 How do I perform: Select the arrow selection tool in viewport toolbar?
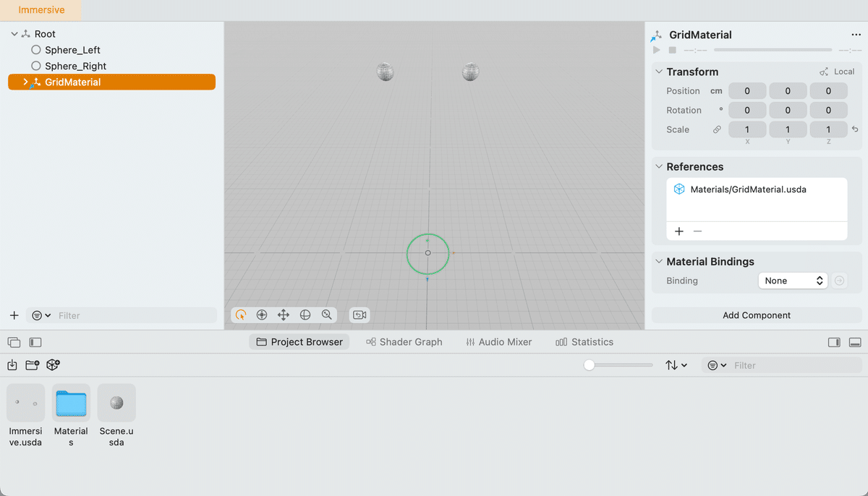(241, 315)
